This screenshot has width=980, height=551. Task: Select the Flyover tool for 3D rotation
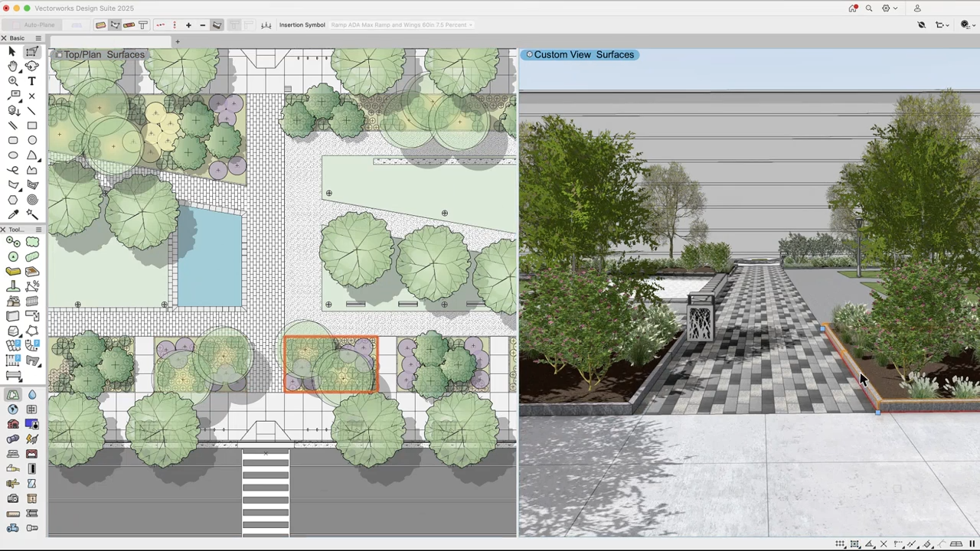pos(31,66)
